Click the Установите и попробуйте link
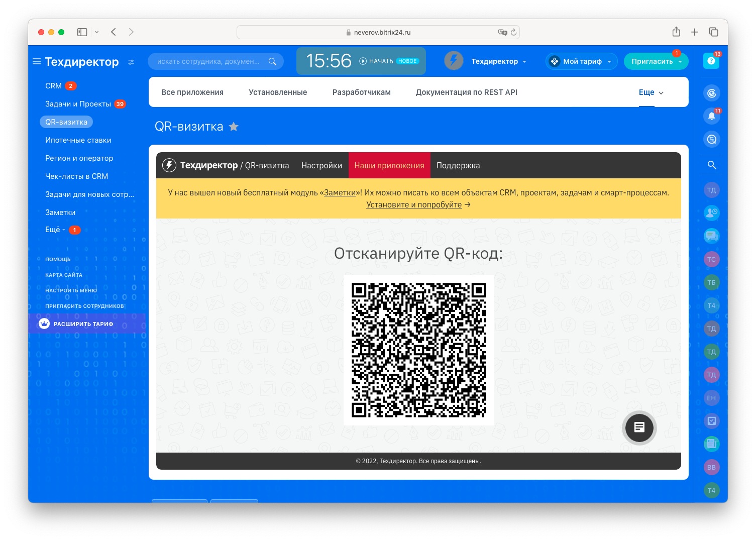 414,204
